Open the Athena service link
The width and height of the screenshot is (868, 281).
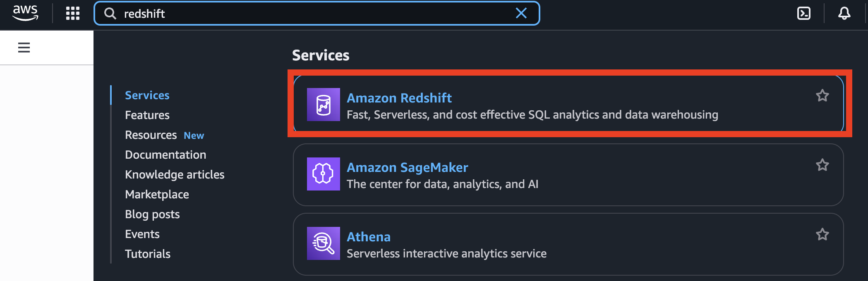369,237
